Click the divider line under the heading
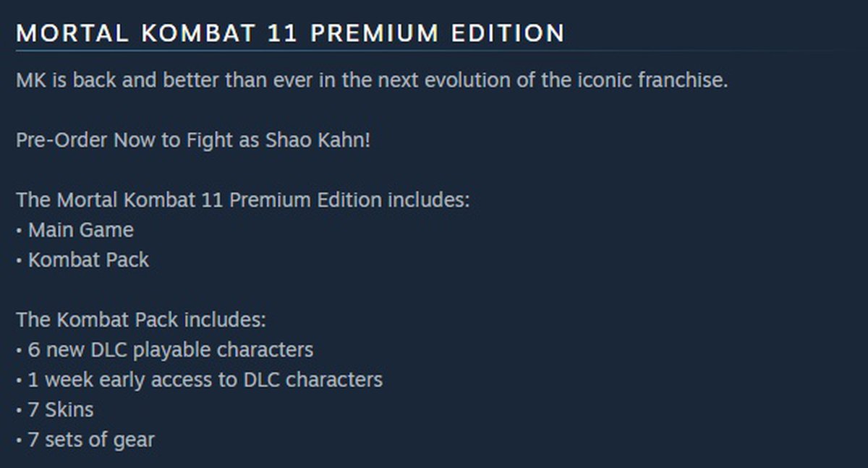Image resolution: width=868 pixels, height=468 pixels. tap(434, 51)
